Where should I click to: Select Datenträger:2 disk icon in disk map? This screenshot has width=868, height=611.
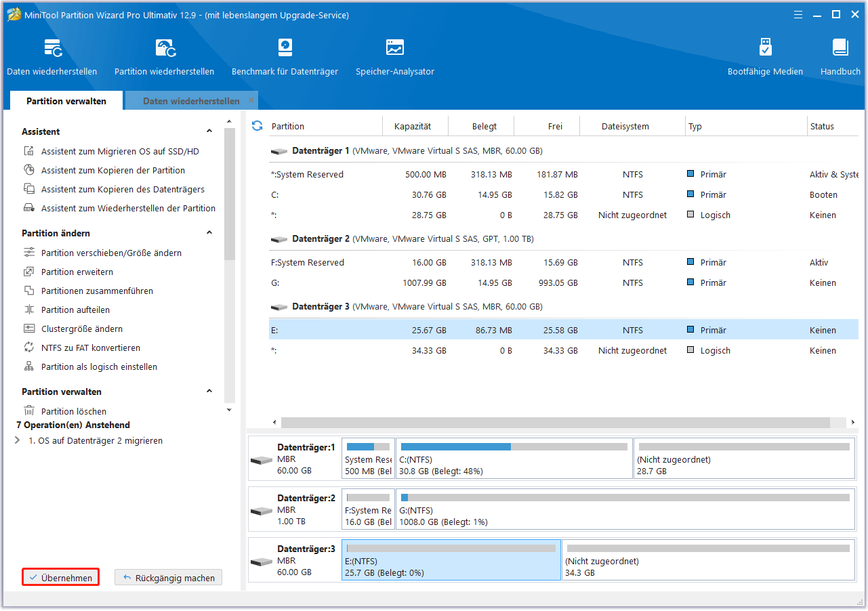coord(262,511)
